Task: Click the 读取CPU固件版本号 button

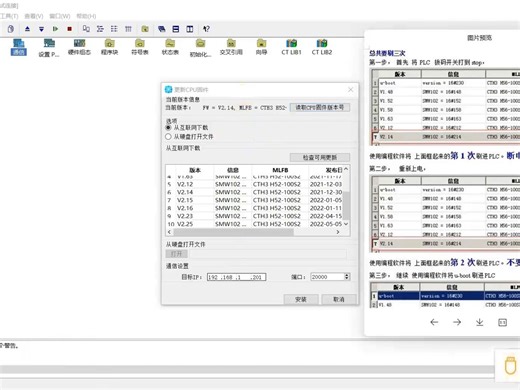Action: tap(320, 107)
